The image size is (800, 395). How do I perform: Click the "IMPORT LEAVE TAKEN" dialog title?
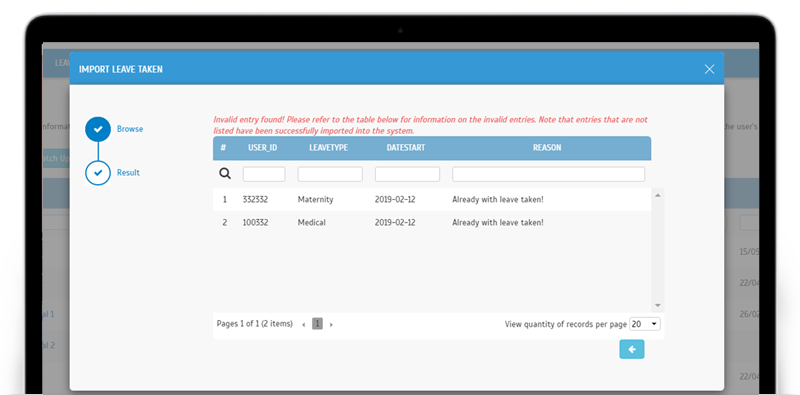[121, 69]
